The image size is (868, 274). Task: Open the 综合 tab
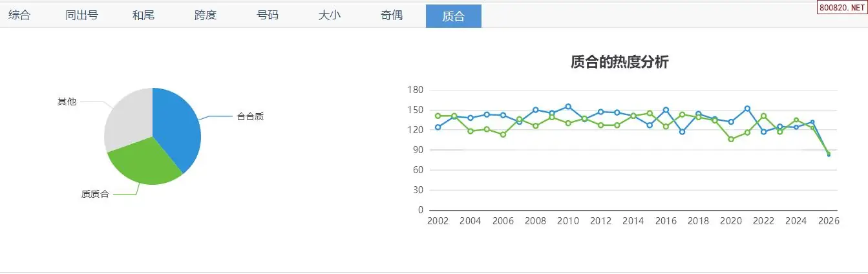point(19,16)
